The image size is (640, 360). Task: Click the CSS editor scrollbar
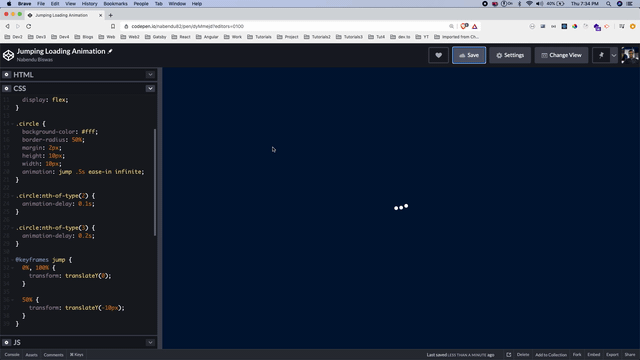[155, 182]
